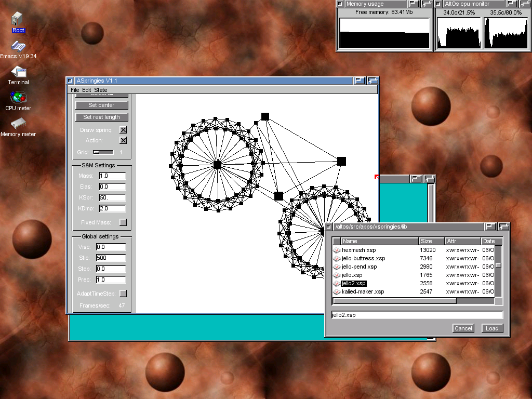Screen dimensions: 532x399
Task: Click the memory usage bar graph
Action: point(384,33)
